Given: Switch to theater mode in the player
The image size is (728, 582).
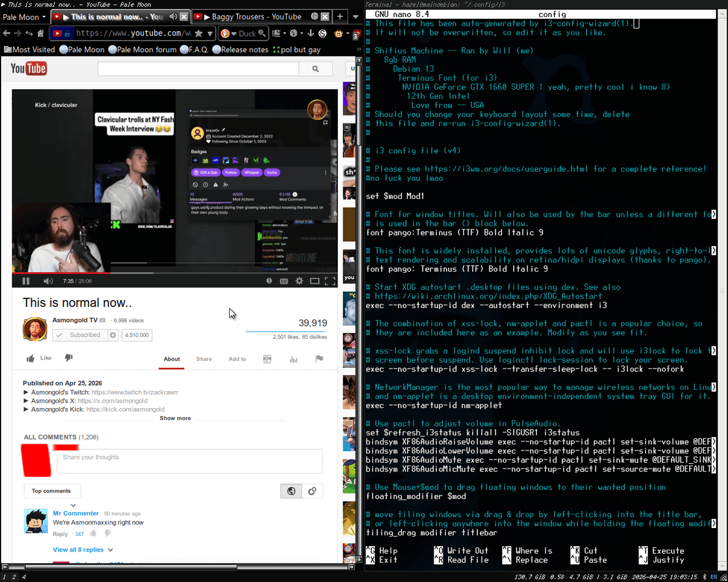Looking at the screenshot, I should [x=314, y=281].
